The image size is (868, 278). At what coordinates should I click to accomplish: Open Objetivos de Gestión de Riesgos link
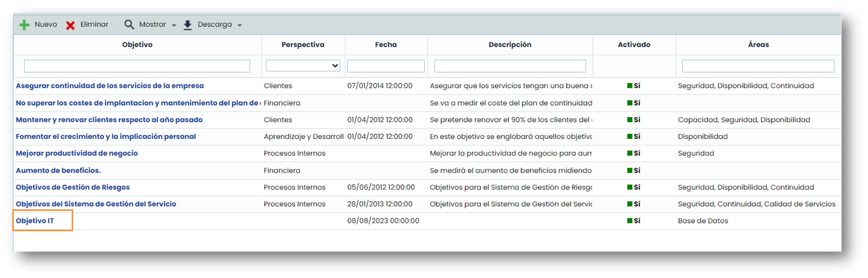72,187
